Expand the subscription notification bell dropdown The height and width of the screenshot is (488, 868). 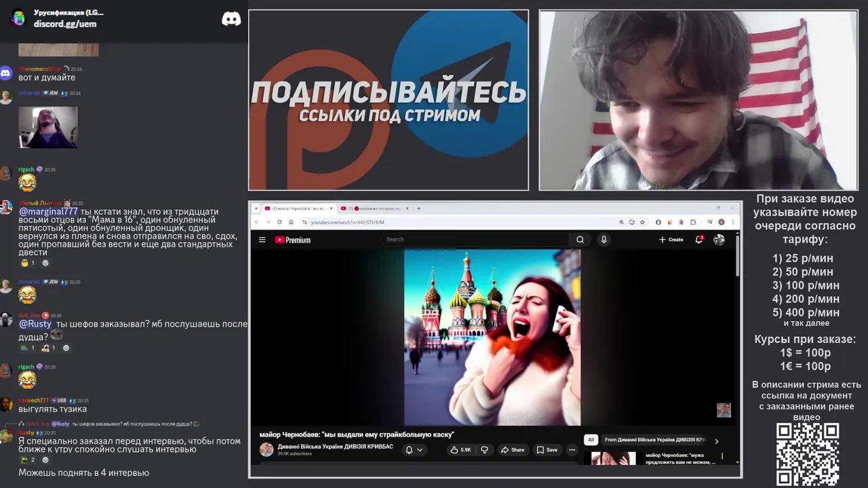click(414, 449)
